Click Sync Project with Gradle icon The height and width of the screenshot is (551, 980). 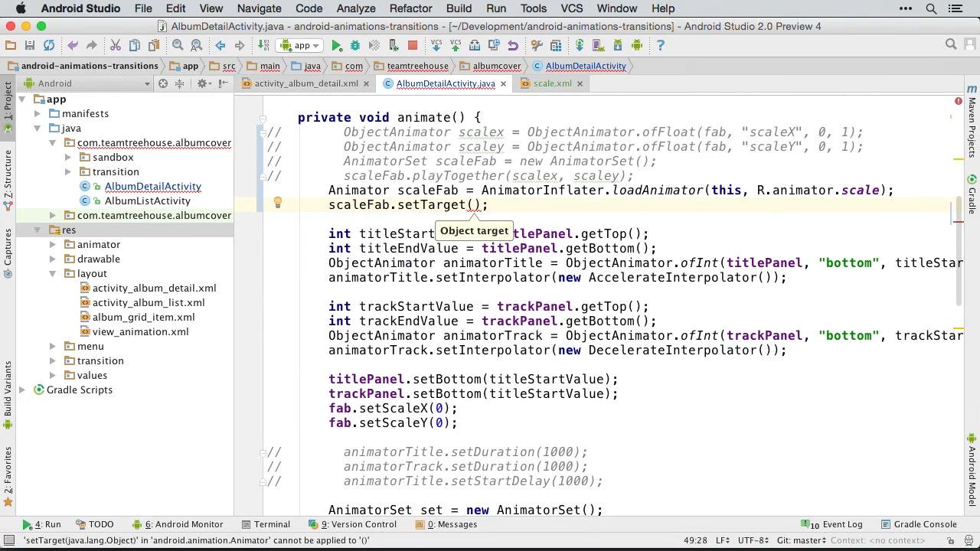pyautogui.click(x=580, y=45)
